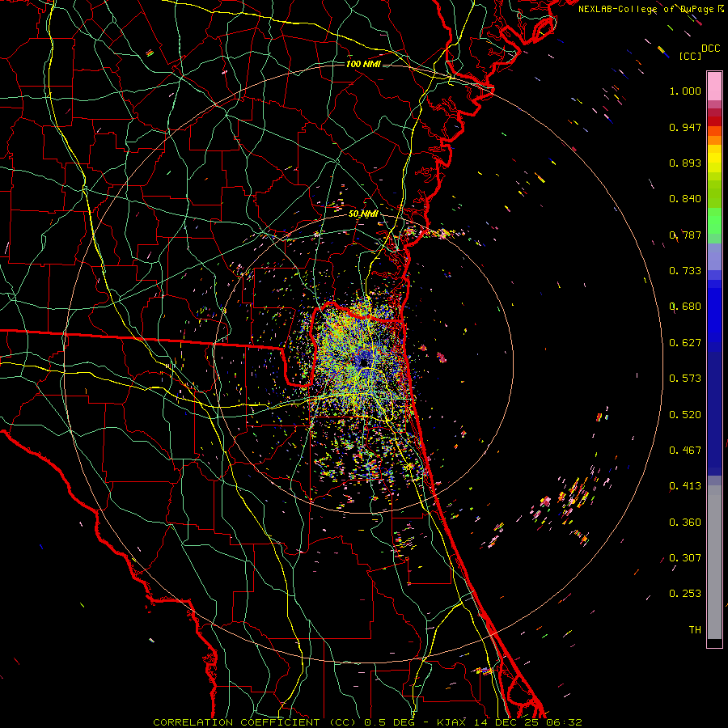Click the DCC product label

click(x=710, y=49)
